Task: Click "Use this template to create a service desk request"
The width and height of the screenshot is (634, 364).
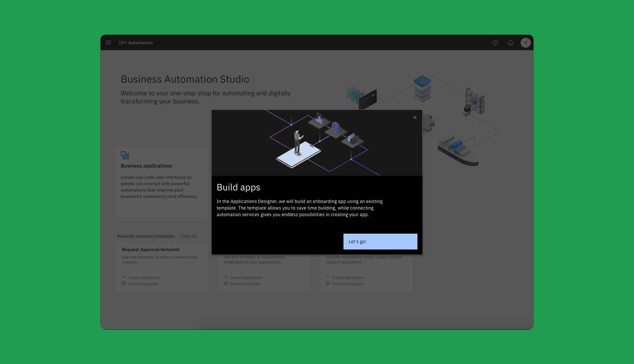Action: 159,260
